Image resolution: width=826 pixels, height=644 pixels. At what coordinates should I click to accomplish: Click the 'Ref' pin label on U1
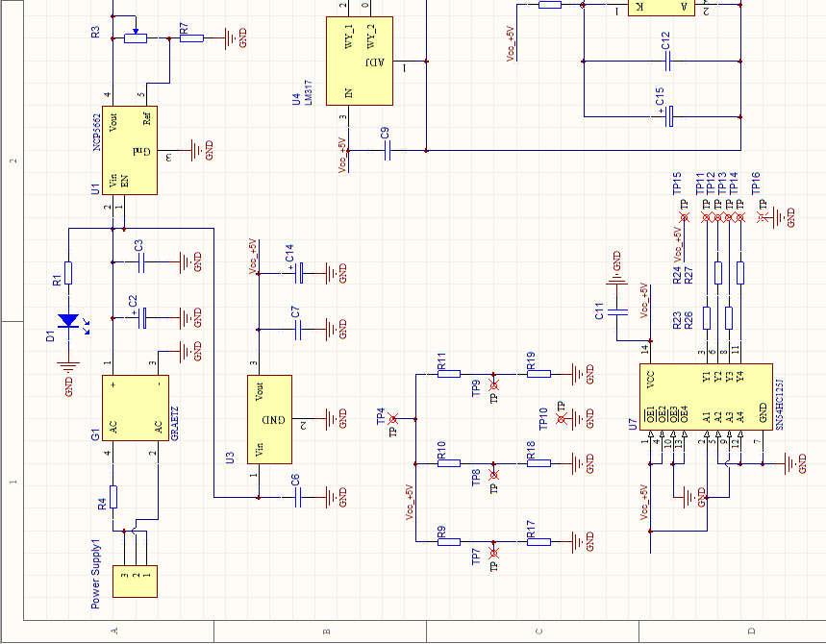147,116
